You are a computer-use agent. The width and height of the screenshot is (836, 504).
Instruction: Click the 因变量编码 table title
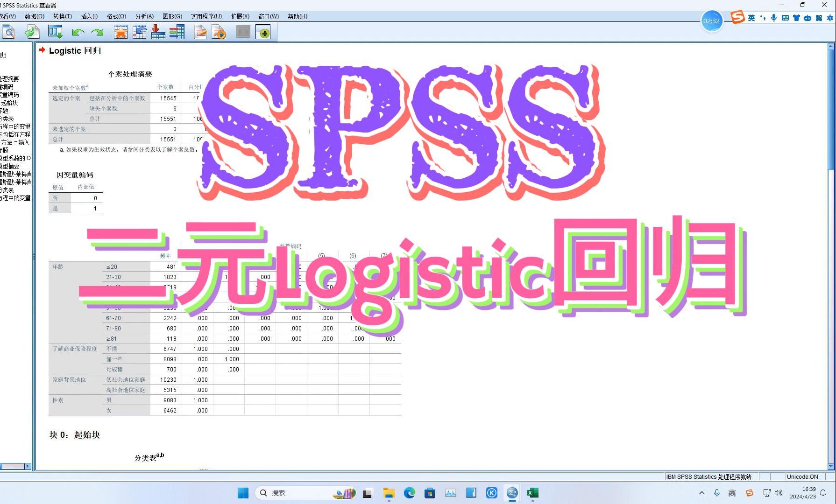75,175
